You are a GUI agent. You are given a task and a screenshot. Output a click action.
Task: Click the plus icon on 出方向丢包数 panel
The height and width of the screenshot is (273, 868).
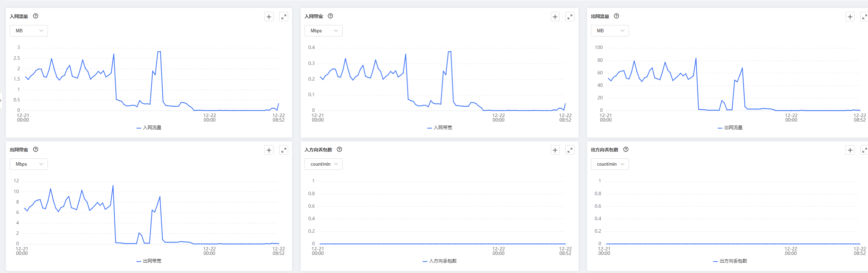tap(850, 150)
